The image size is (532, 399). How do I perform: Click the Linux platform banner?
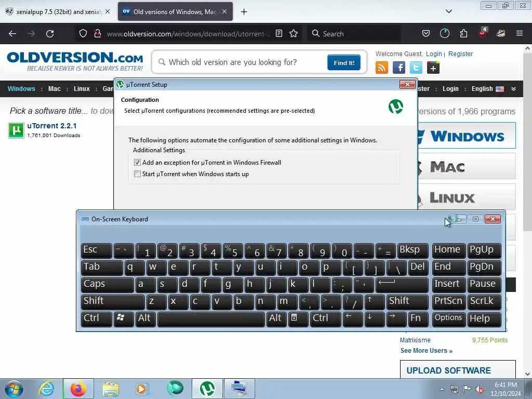tap(467, 197)
